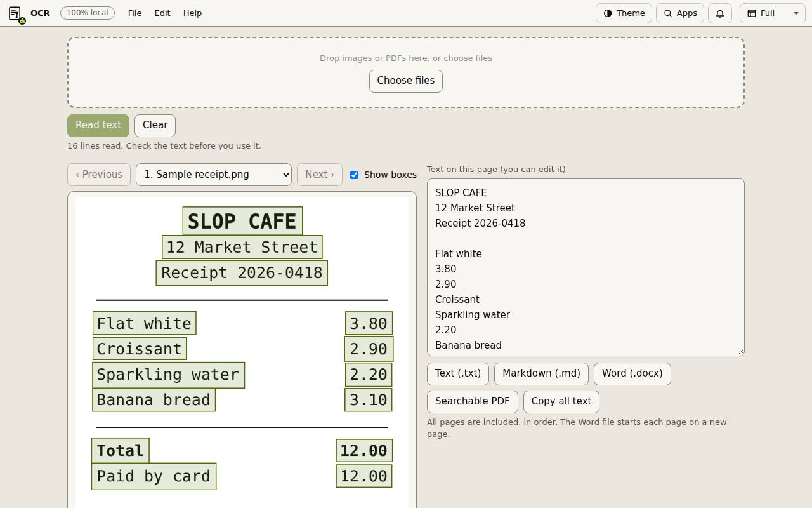Click the 3.10 price box

[x=369, y=400]
